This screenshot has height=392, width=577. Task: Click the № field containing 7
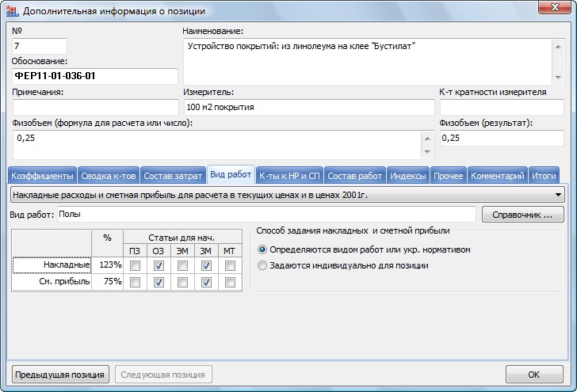point(40,47)
